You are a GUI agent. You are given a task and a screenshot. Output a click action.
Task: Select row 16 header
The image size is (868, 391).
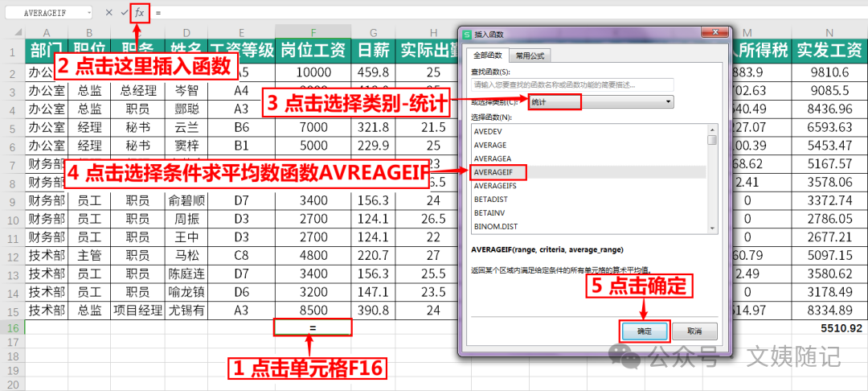click(12, 328)
